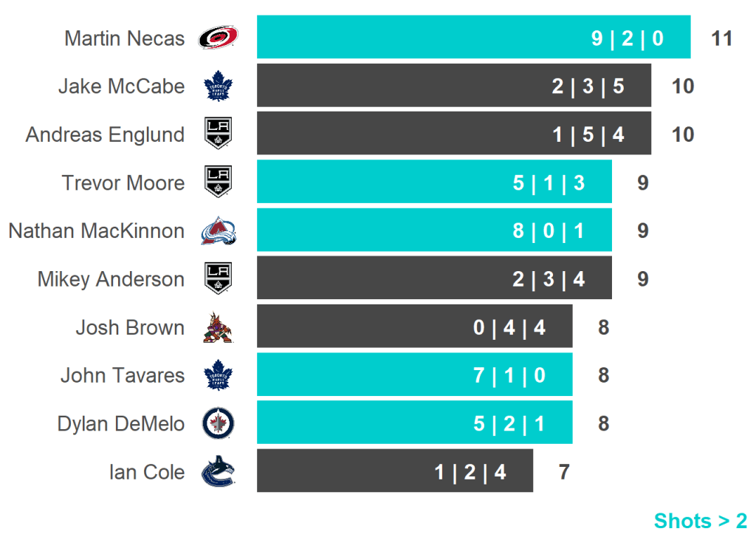Click the Nathan MacKinnon teal bar

click(434, 231)
